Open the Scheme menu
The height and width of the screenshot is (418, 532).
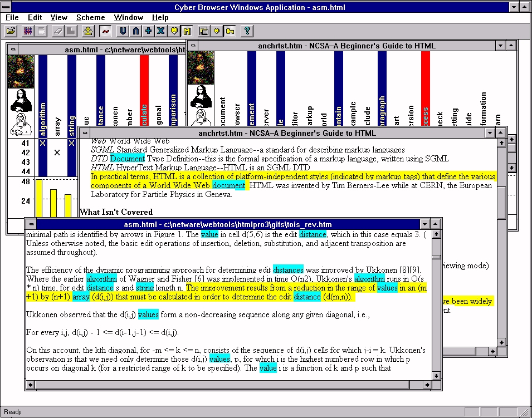90,18
